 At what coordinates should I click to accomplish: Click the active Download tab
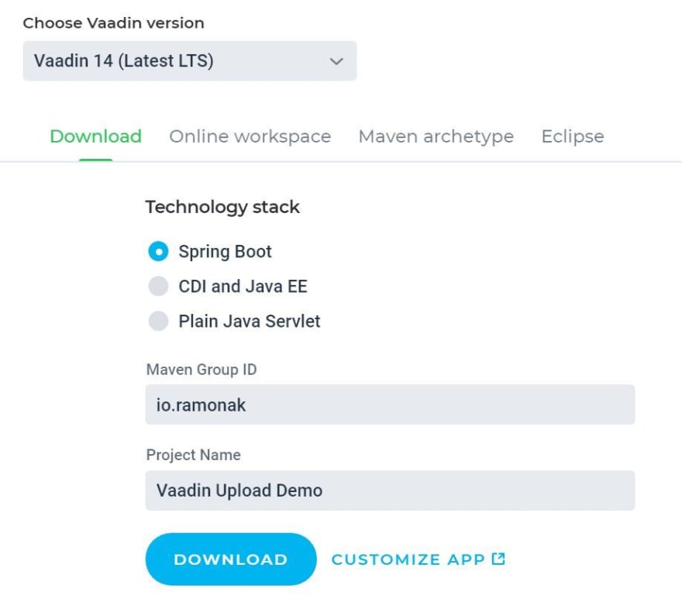tap(95, 136)
